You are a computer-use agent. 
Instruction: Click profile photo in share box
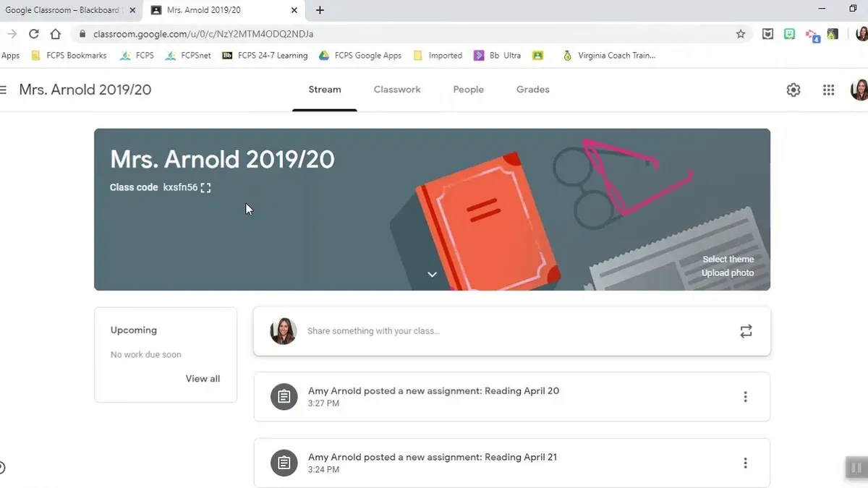284,331
